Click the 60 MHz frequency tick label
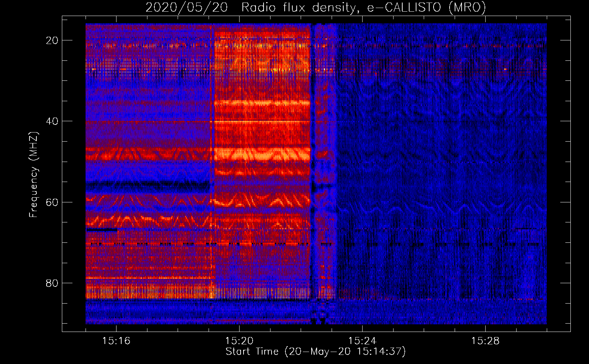This screenshot has width=589, height=364. pyautogui.click(x=52, y=202)
